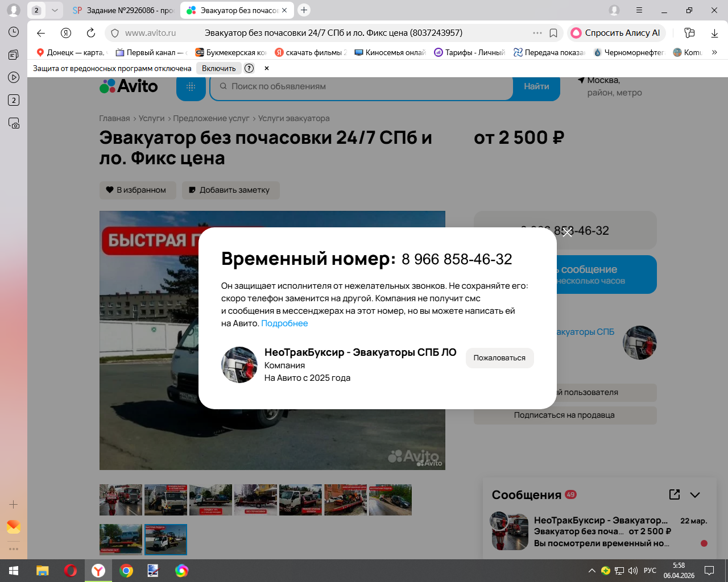Open the Тарифы - Личный bookmark
Viewport: 728px width, 582px height.
[469, 52]
